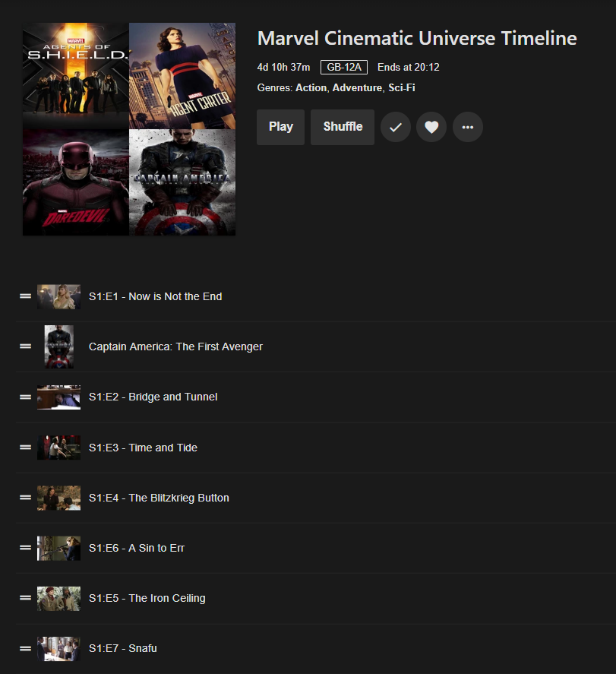Click thumbnail of Time and Tide

pos(58,448)
